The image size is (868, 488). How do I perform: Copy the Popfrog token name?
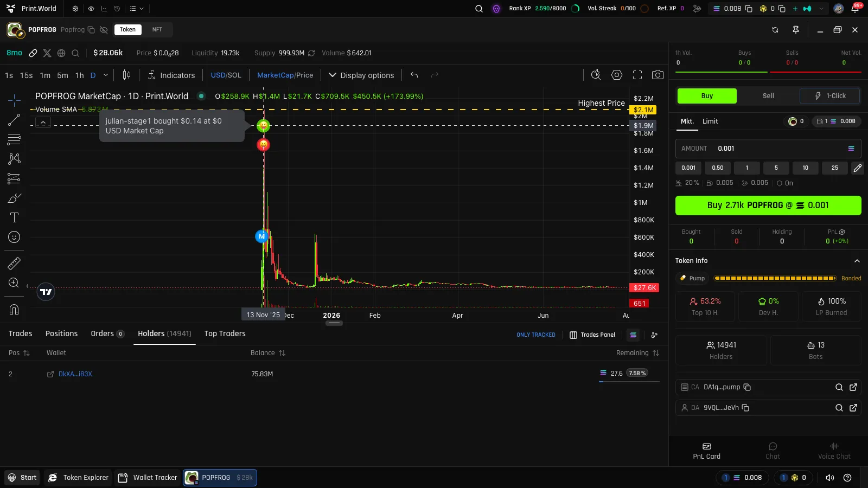pyautogui.click(x=91, y=30)
